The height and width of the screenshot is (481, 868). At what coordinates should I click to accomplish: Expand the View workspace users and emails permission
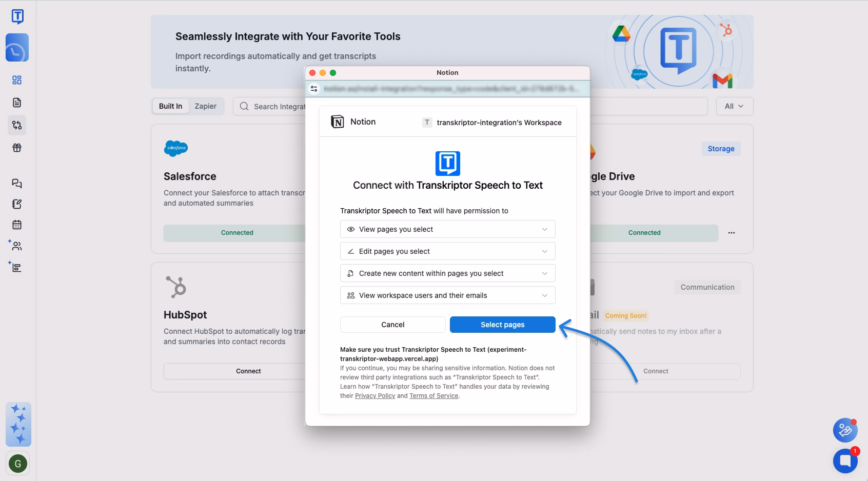pyautogui.click(x=545, y=295)
